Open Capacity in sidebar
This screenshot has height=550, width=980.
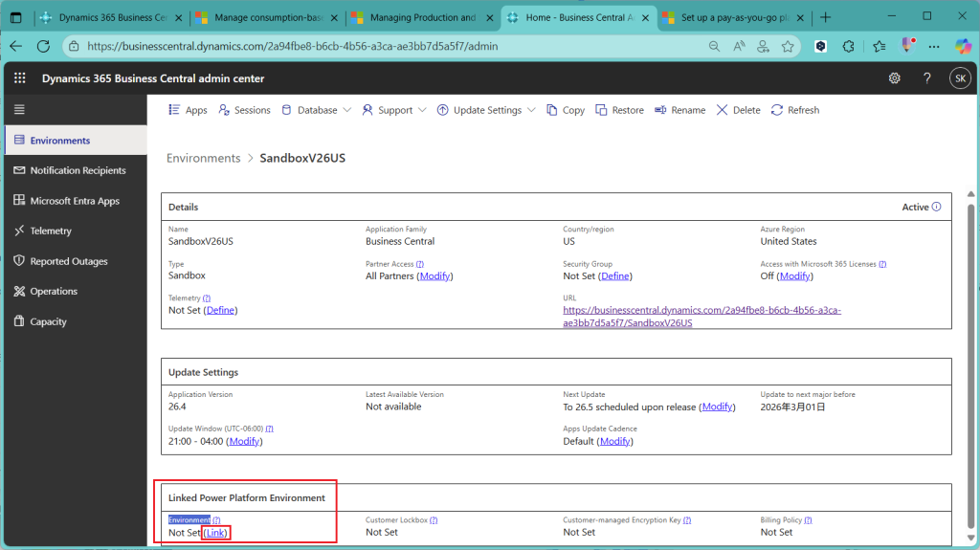point(76,321)
